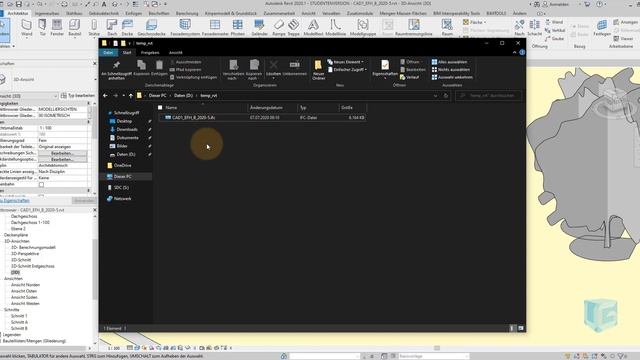
Task: Select the Decke tool in Revit ribbon
Action: [x=127, y=28]
